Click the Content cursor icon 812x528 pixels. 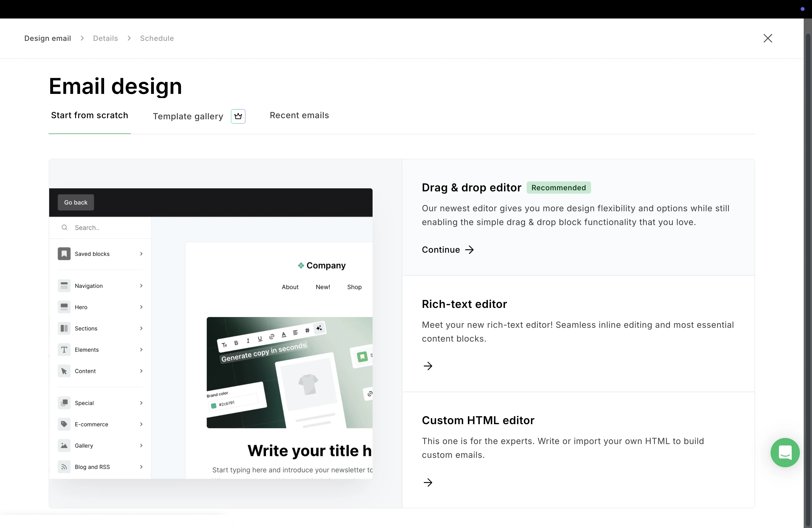pos(64,371)
